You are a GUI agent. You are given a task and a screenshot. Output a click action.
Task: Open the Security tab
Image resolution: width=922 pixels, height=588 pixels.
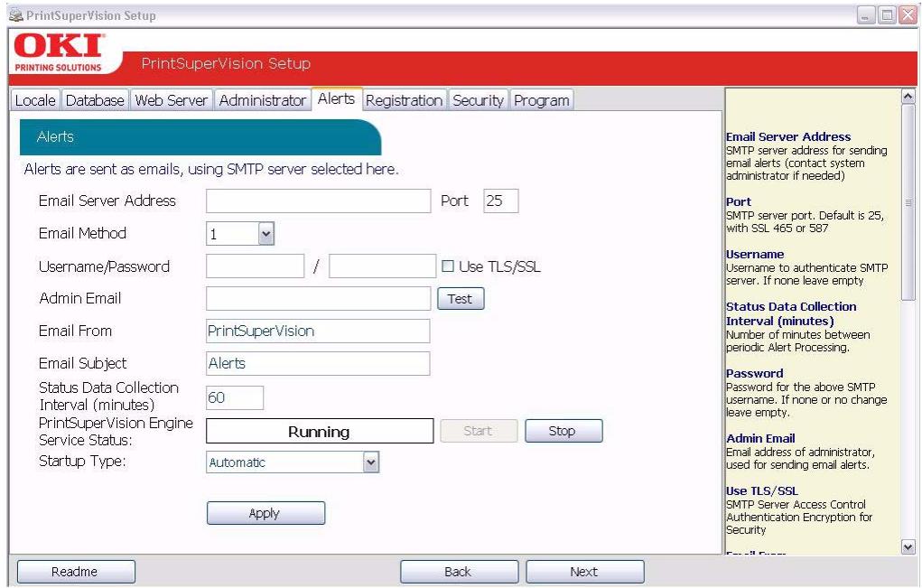tap(478, 100)
